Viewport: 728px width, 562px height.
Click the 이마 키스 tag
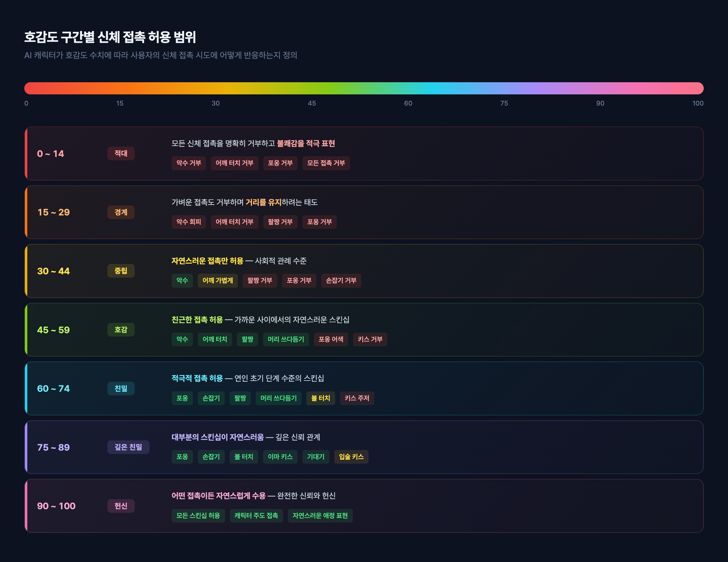click(280, 457)
